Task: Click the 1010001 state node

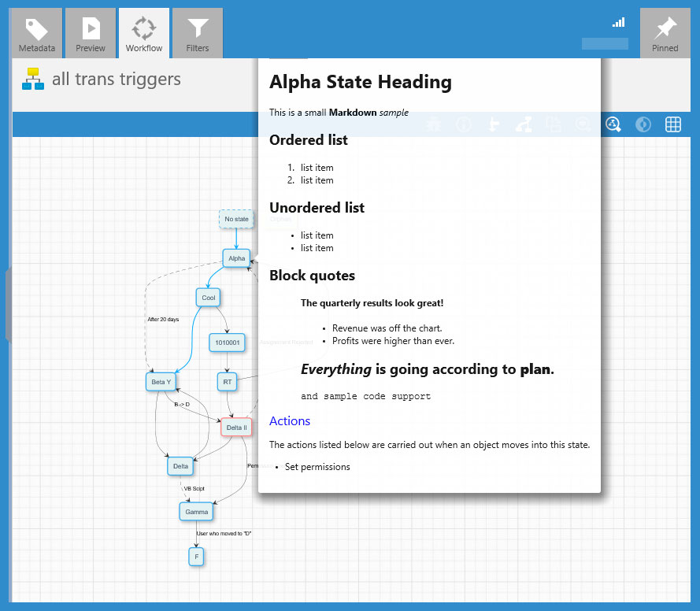Action: [228, 343]
